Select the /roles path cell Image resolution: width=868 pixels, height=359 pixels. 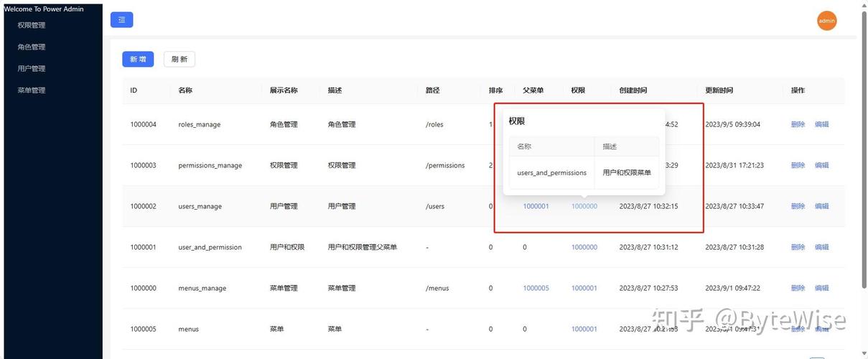click(434, 124)
